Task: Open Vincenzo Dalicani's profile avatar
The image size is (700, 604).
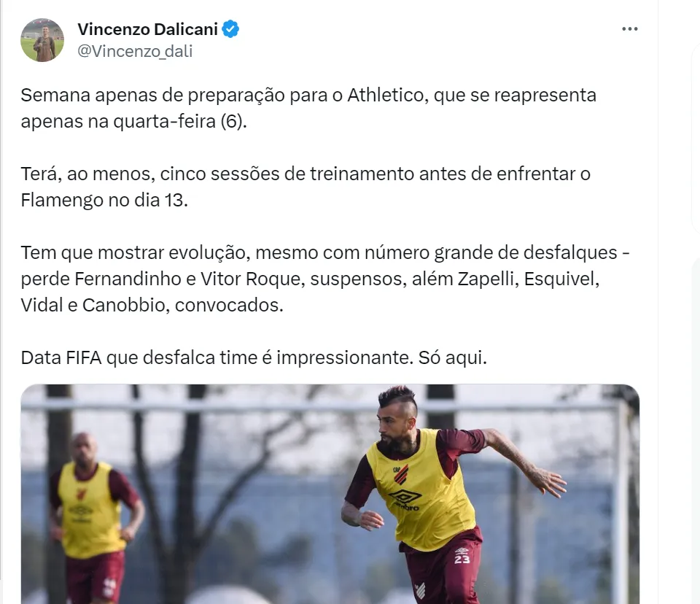Action: click(x=42, y=40)
